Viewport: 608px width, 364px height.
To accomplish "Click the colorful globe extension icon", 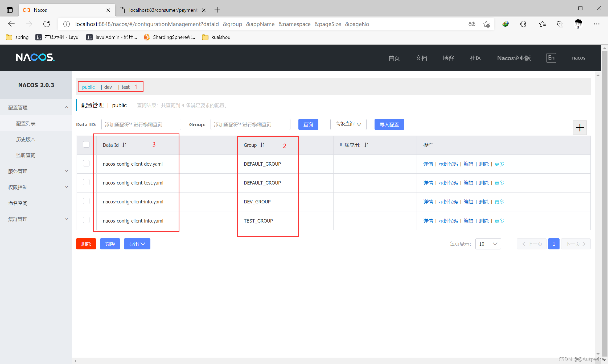I will click(506, 24).
